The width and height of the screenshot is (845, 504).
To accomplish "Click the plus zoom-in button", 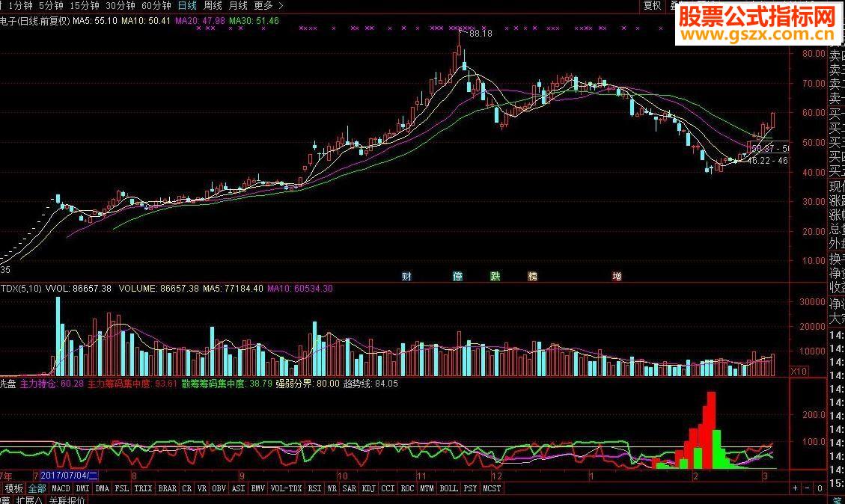I will point(796,488).
